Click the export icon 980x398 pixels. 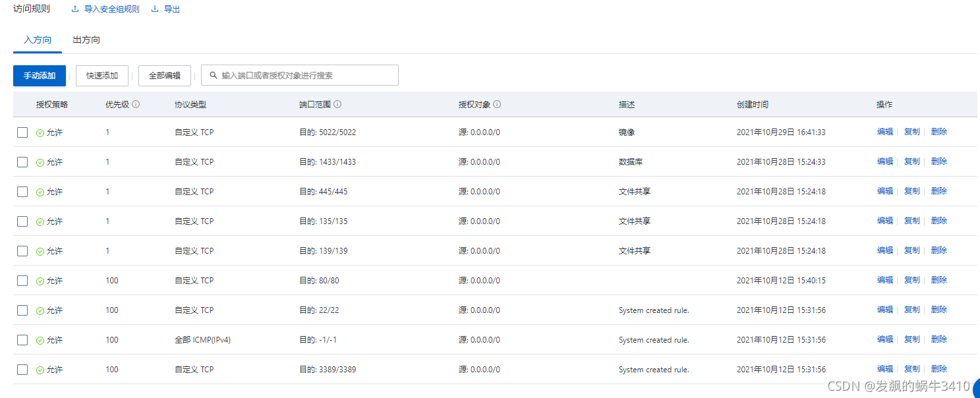[155, 9]
